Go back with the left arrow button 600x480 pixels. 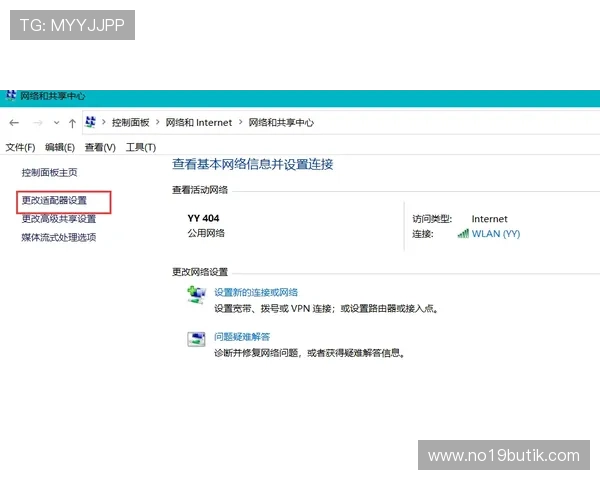pyautogui.click(x=14, y=122)
